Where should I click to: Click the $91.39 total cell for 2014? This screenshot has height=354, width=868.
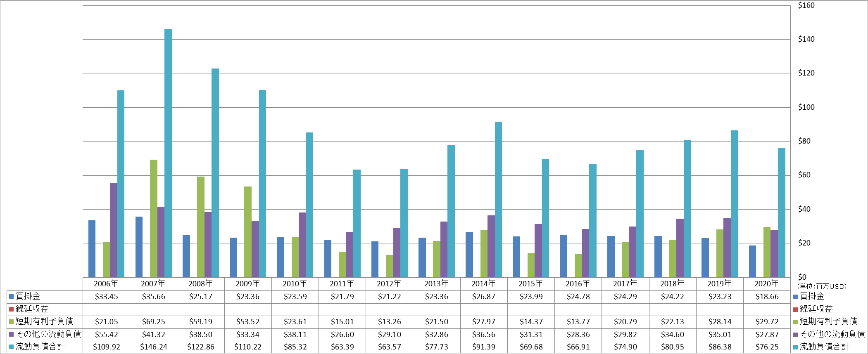coord(484,347)
